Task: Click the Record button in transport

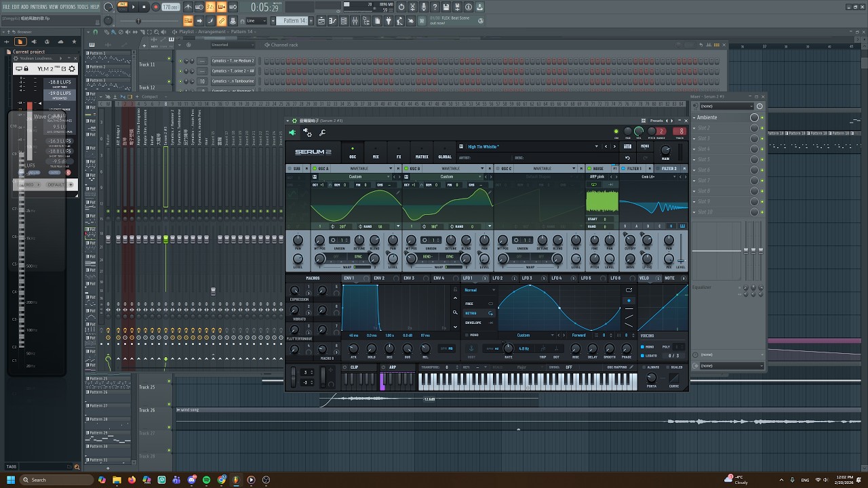Action: coord(155,7)
